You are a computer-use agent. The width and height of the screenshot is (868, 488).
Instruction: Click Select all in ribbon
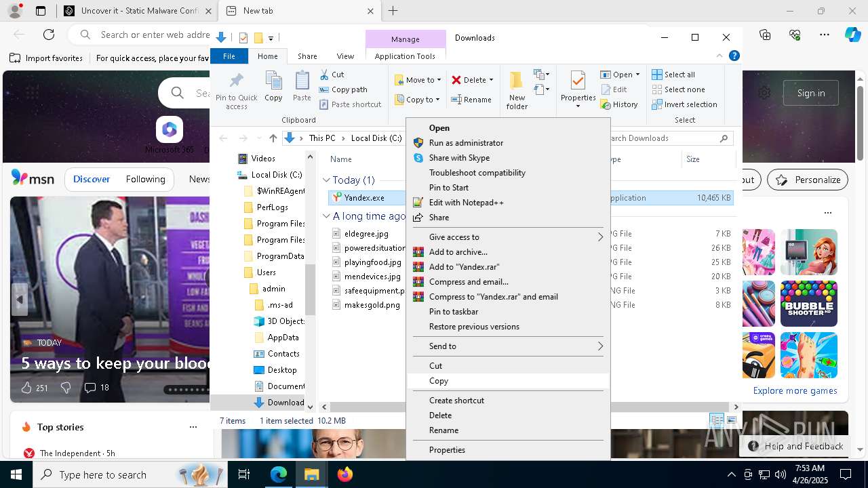pos(673,75)
